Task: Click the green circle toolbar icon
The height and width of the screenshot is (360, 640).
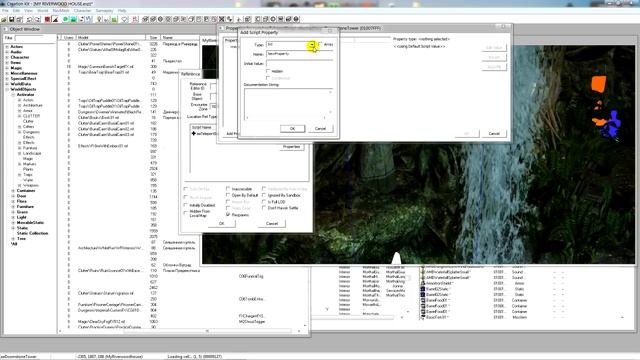Action: coord(65,19)
